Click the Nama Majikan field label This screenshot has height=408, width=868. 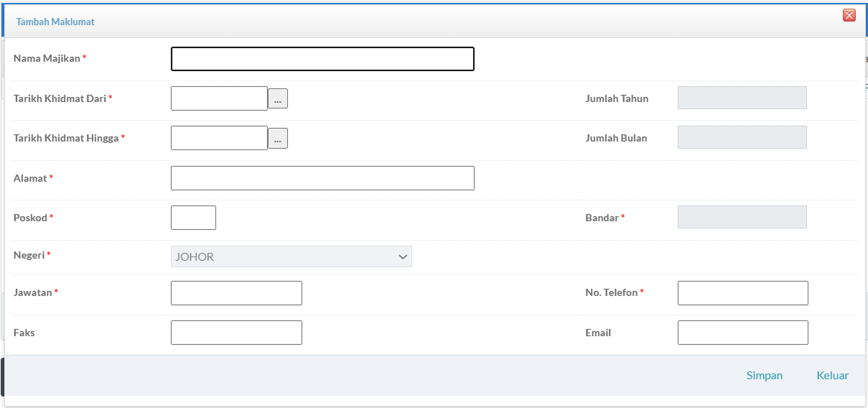click(47, 58)
